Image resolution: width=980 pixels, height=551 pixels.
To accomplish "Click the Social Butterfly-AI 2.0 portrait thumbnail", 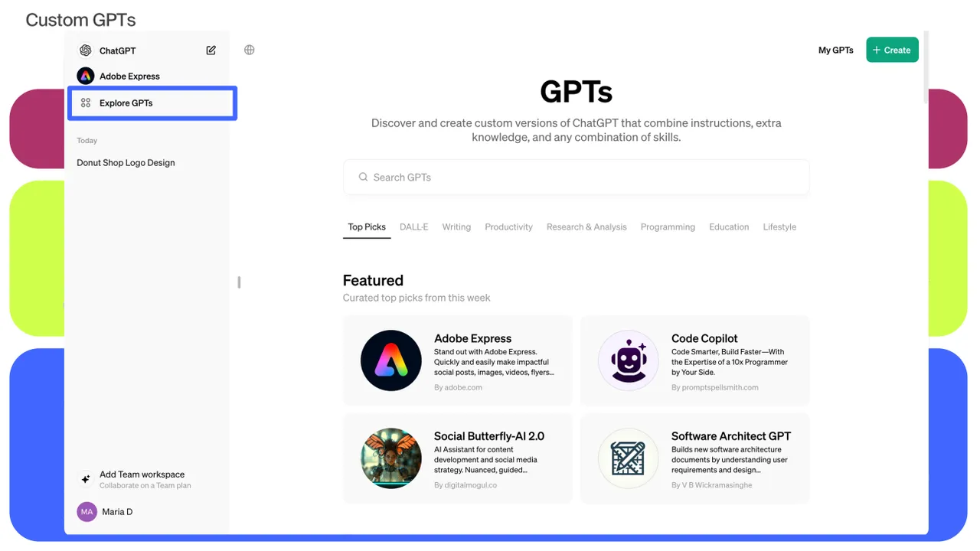I will coord(391,458).
